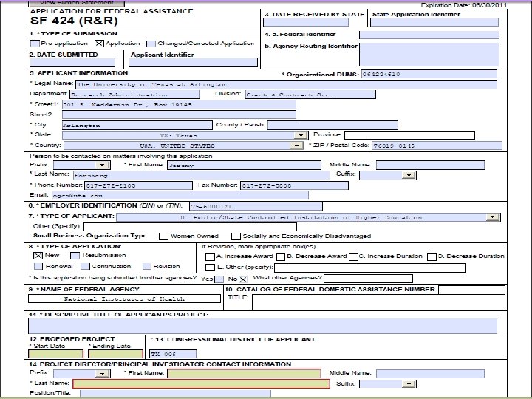Toggle the New application type checkbox

38,256
